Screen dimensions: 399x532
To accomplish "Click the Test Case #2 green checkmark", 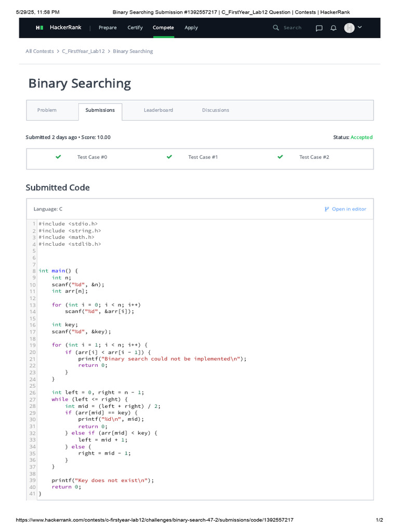I will (x=281, y=157).
